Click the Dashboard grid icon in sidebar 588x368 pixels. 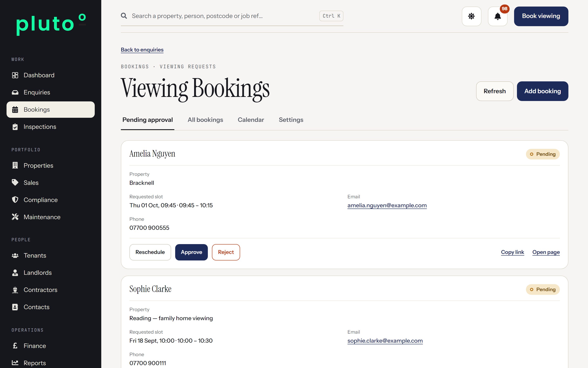point(15,75)
